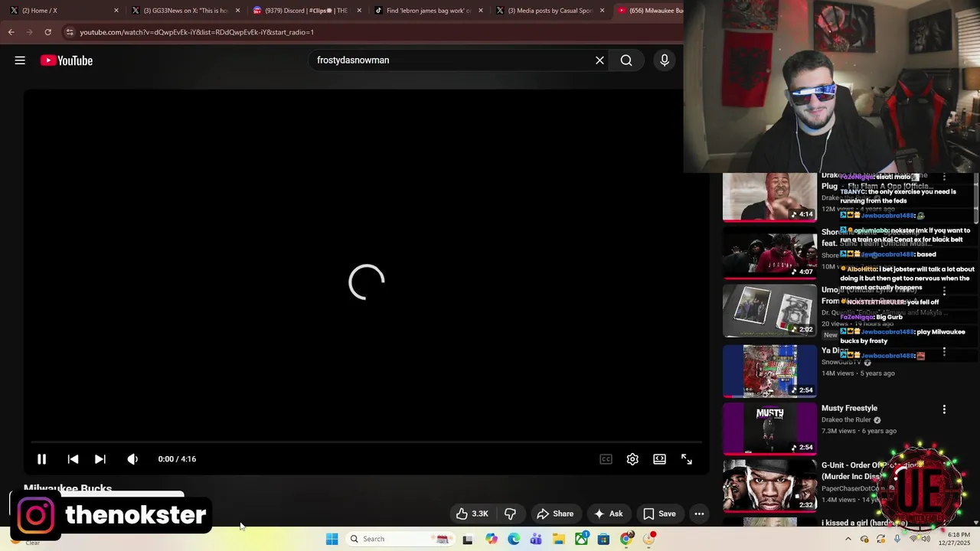Image resolution: width=980 pixels, height=551 pixels.
Task: Click the video progress bar
Action: [366, 442]
